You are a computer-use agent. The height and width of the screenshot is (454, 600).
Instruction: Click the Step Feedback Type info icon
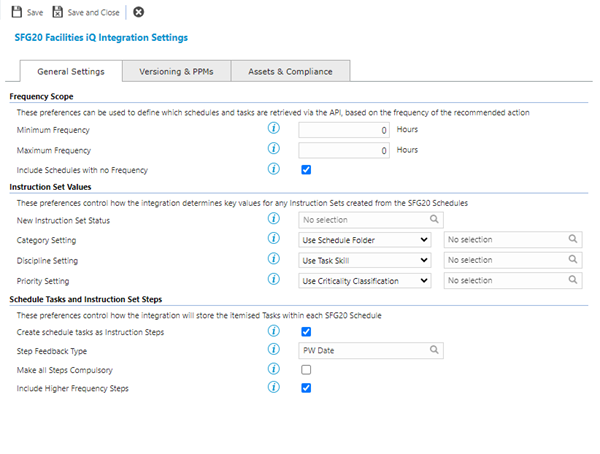tap(273, 349)
